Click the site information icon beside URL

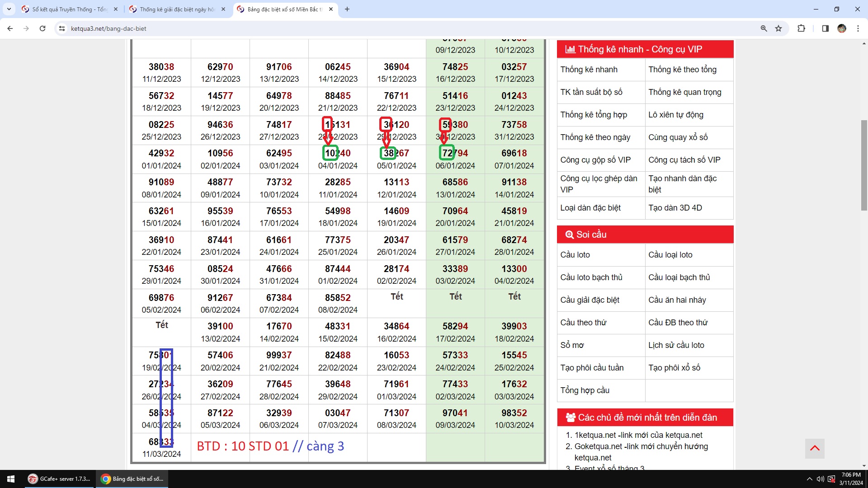click(x=62, y=28)
